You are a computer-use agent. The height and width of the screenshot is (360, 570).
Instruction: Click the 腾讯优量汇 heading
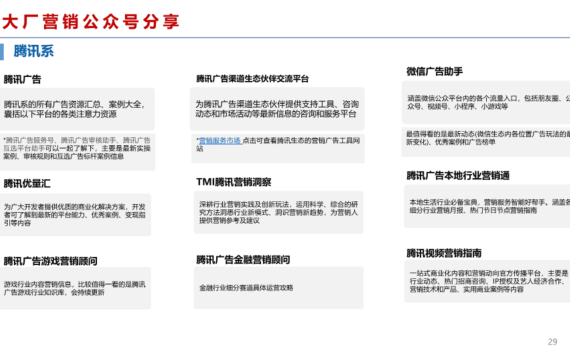pos(27,183)
